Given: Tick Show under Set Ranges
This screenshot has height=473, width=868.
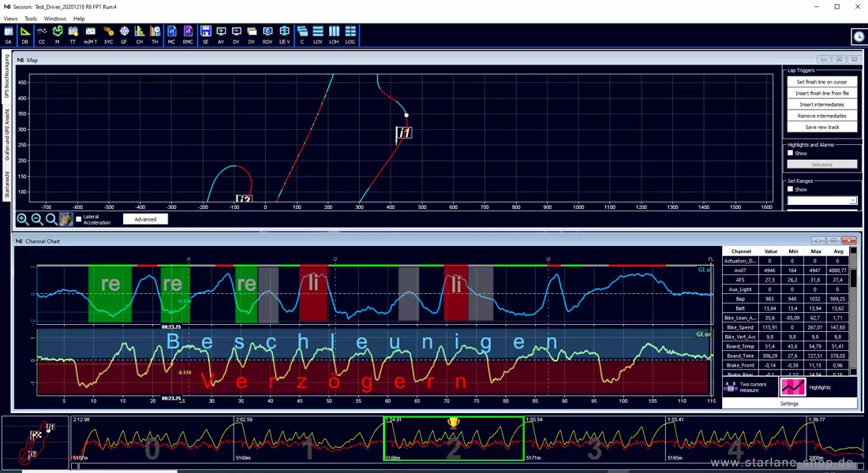Looking at the screenshot, I should pos(791,189).
